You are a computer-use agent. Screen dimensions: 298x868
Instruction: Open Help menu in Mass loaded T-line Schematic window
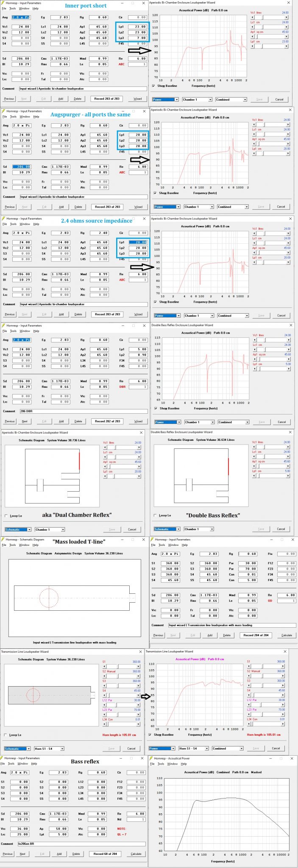point(36,545)
